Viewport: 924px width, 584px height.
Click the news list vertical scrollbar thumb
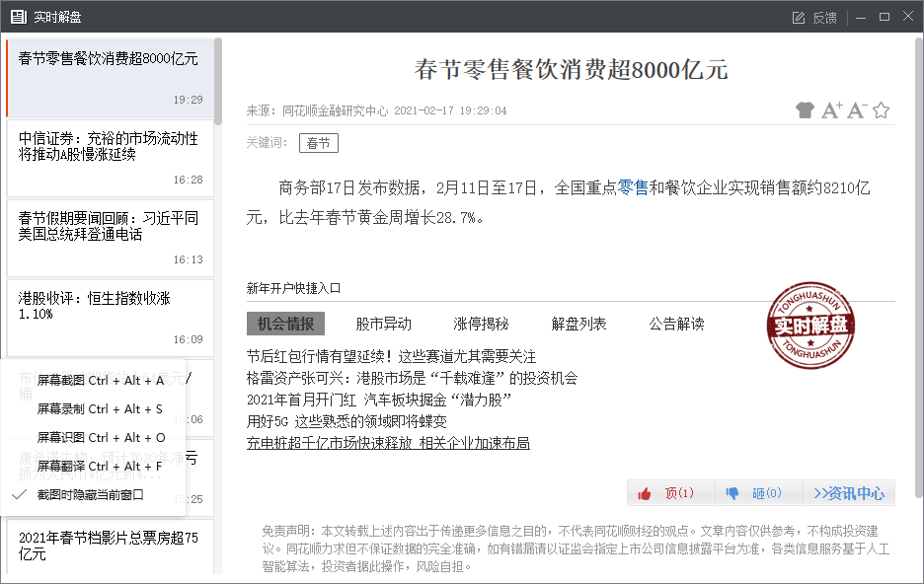pyautogui.click(x=218, y=81)
